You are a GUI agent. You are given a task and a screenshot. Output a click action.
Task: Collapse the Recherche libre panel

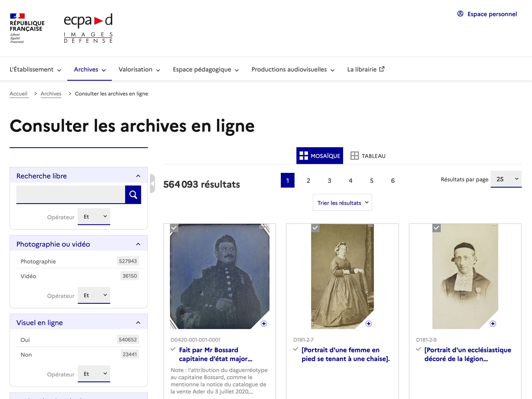tap(138, 175)
